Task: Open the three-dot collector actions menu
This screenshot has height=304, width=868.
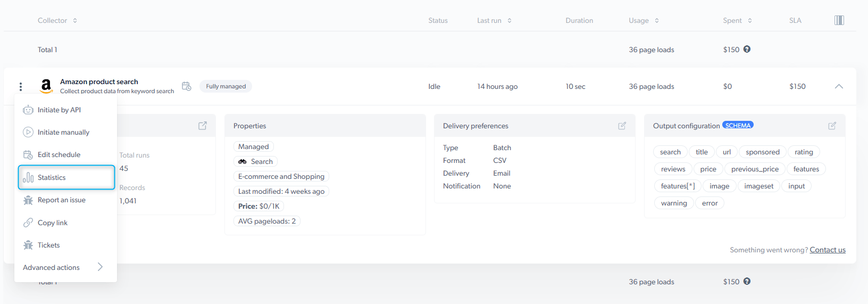Action: pyautogui.click(x=21, y=87)
